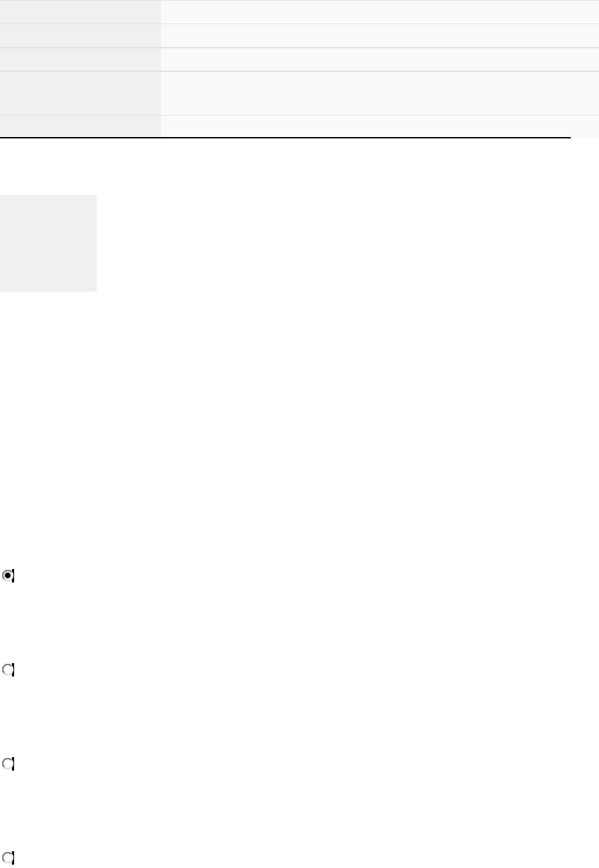Select the first radio button, currently checked
This screenshot has width=599, height=868.
click(x=8, y=576)
